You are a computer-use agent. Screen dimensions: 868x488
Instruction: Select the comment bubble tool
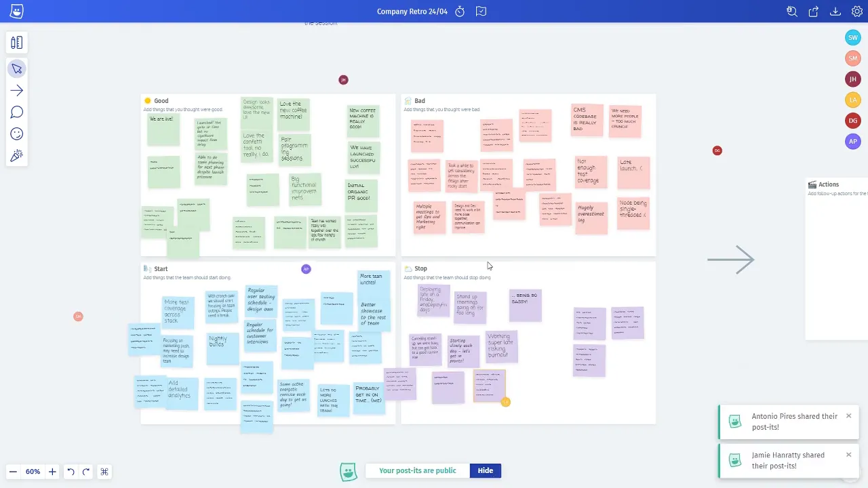17,113
